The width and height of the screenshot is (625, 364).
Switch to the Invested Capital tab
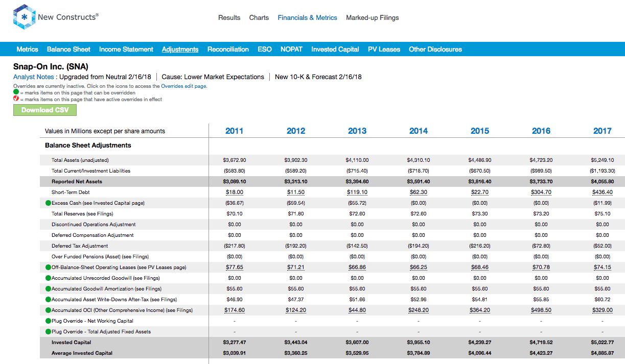click(x=335, y=50)
